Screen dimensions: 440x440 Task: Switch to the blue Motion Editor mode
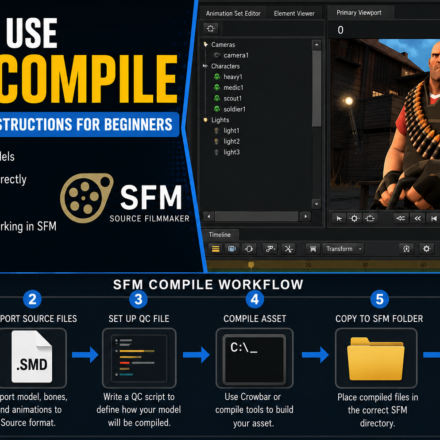[232, 249]
